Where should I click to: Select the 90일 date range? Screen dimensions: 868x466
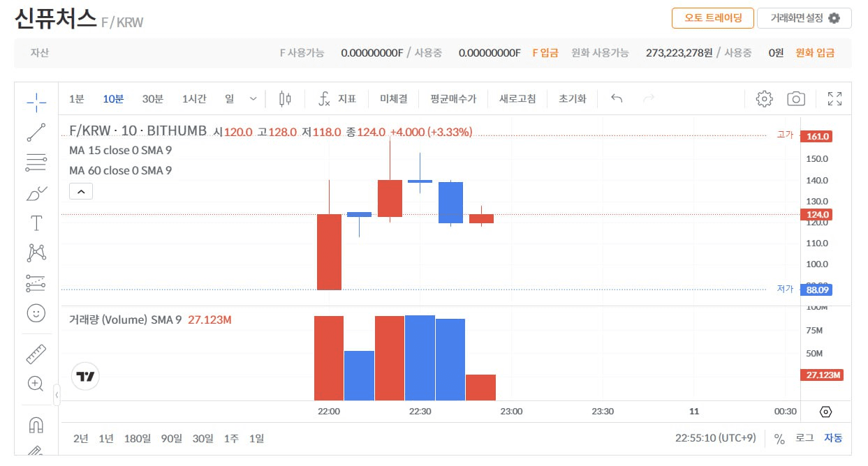tap(171, 438)
